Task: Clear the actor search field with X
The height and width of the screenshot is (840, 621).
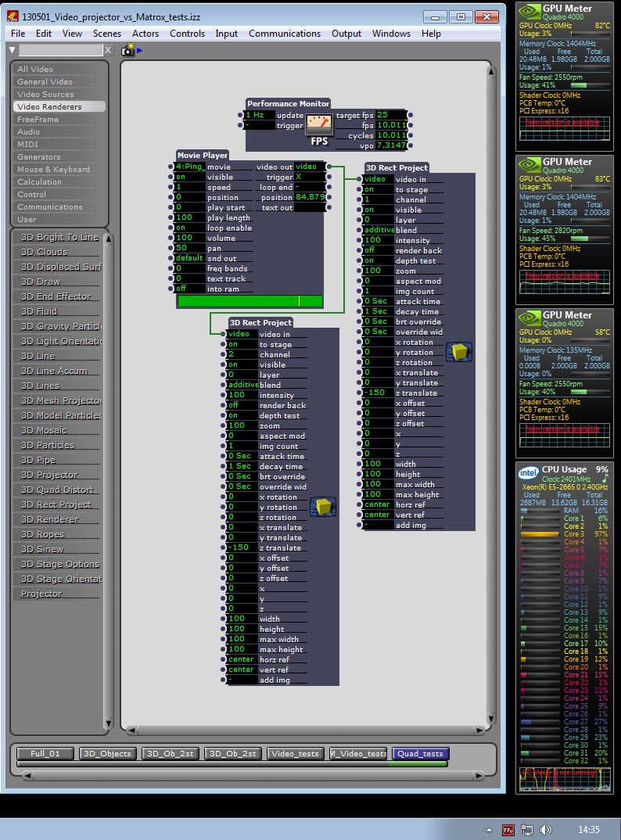Action: click(x=108, y=50)
